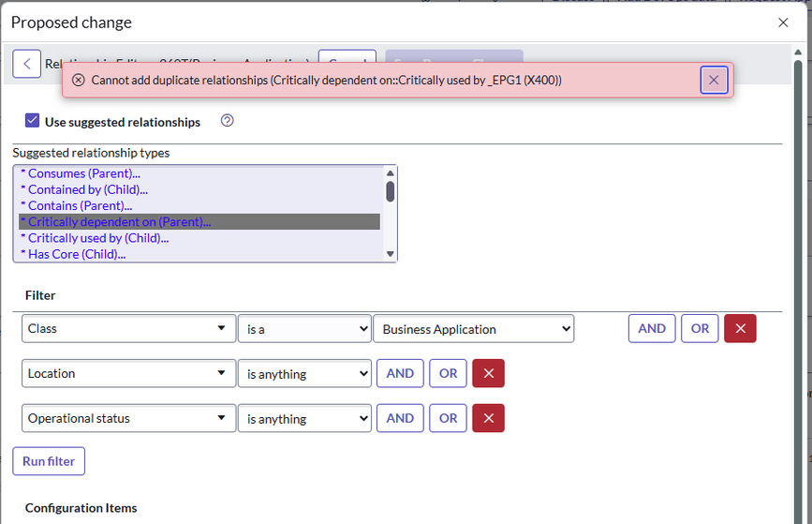Dismiss the duplicate relationships error message

pyautogui.click(x=714, y=81)
